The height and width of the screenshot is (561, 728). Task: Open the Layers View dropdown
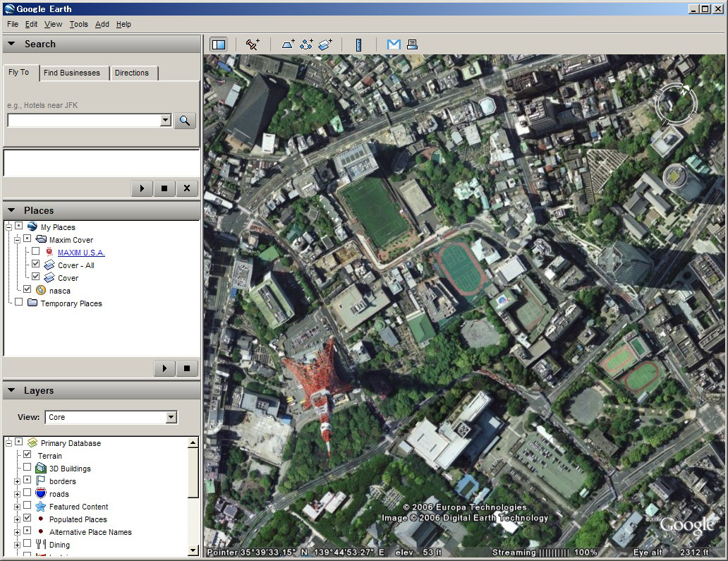tap(171, 417)
